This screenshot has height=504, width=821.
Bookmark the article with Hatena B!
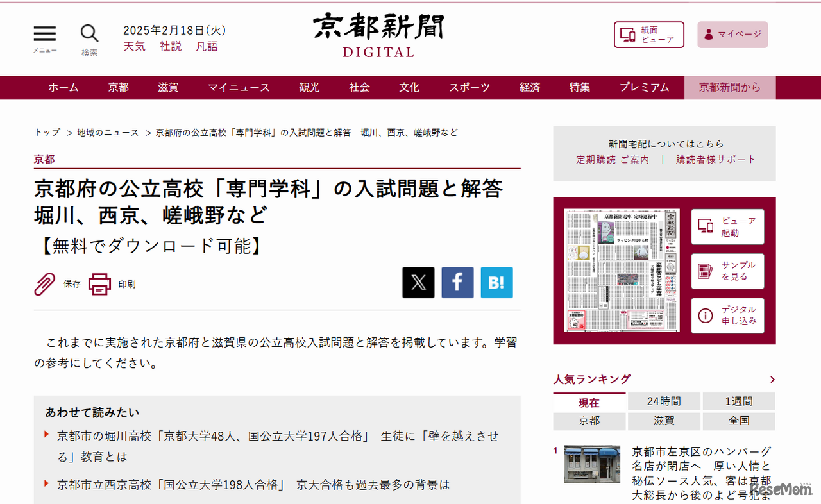click(496, 282)
